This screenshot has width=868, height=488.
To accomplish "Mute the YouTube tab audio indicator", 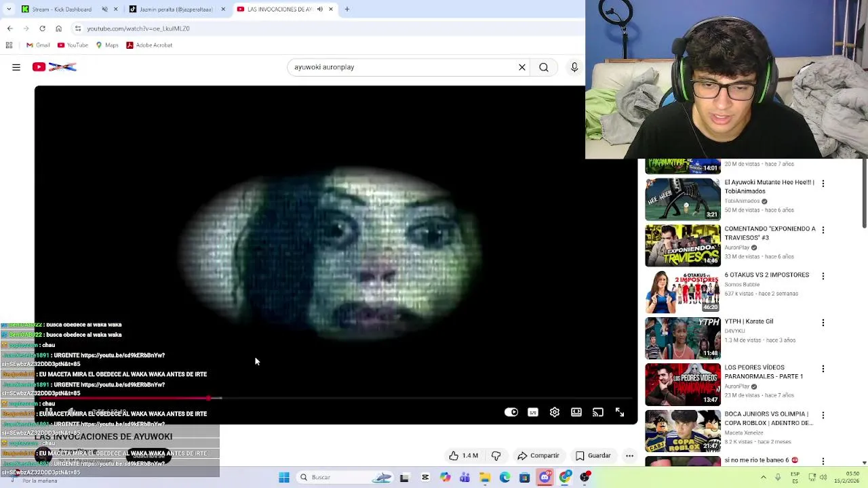I will point(320,9).
